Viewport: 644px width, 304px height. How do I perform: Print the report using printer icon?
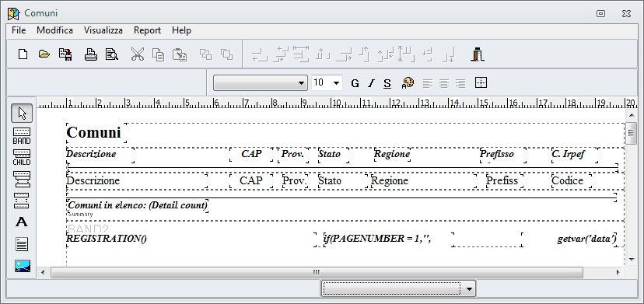[x=91, y=54]
